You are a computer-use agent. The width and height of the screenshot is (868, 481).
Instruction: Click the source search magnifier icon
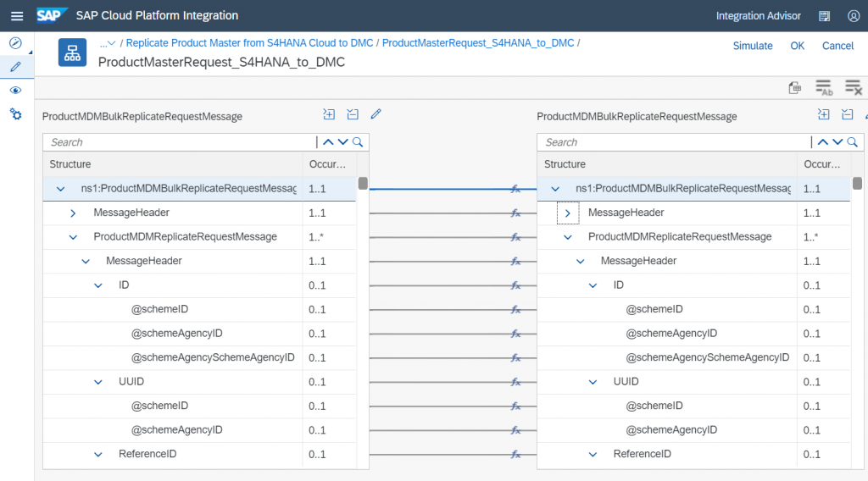point(359,142)
